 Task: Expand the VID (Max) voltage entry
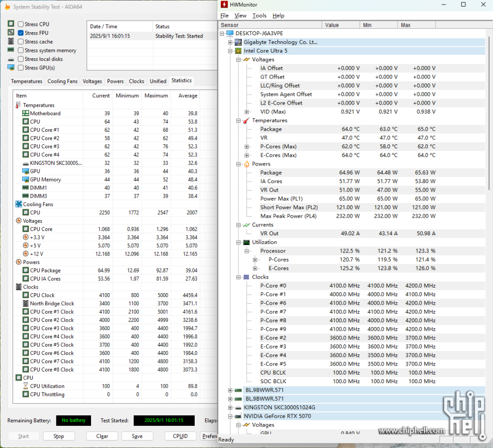click(x=247, y=112)
